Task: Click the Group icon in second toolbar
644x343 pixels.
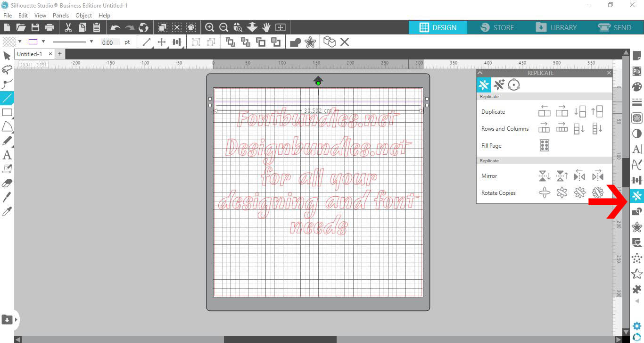Action: 196,42
